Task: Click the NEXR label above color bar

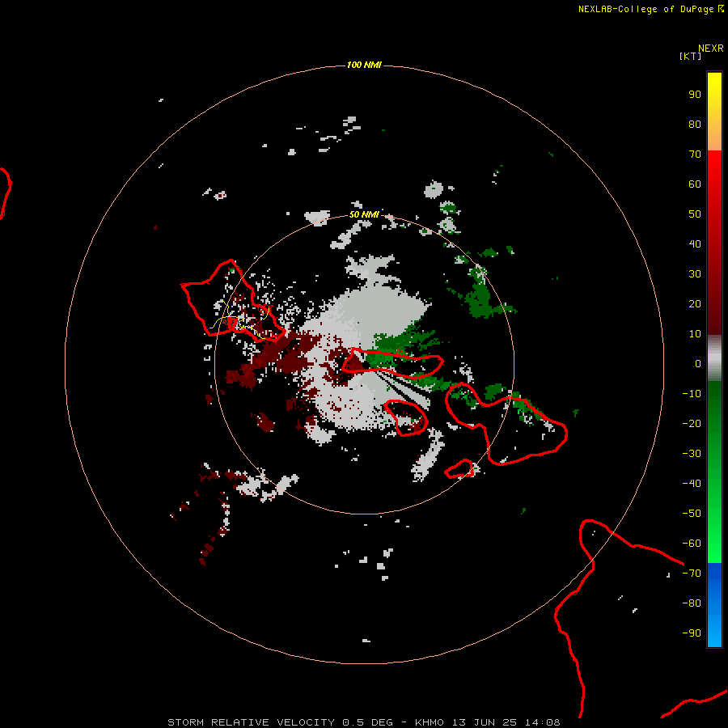Action: click(710, 49)
